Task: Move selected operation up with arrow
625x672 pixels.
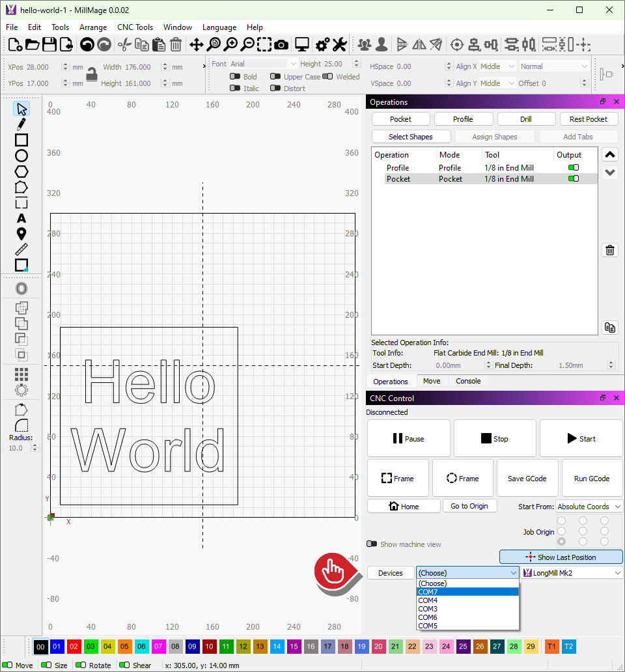Action: pos(610,155)
